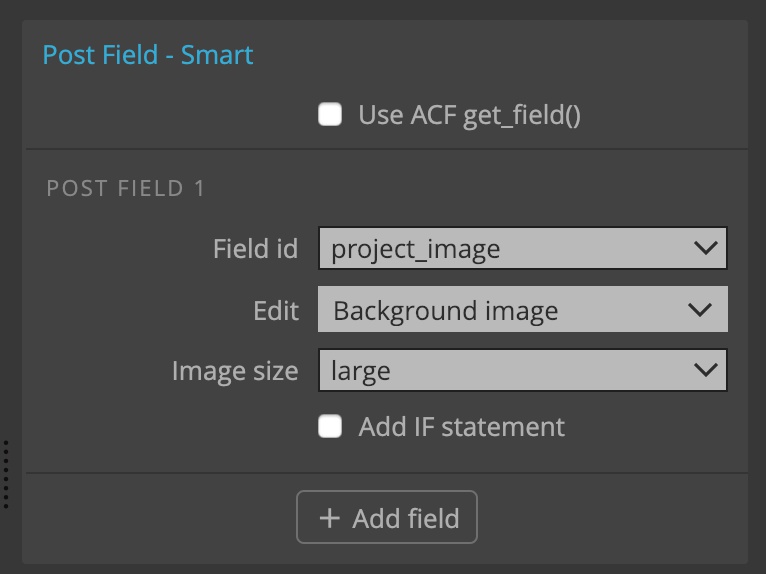Click the project_image value text
Image resolution: width=766 pixels, height=574 pixels.
point(416,250)
